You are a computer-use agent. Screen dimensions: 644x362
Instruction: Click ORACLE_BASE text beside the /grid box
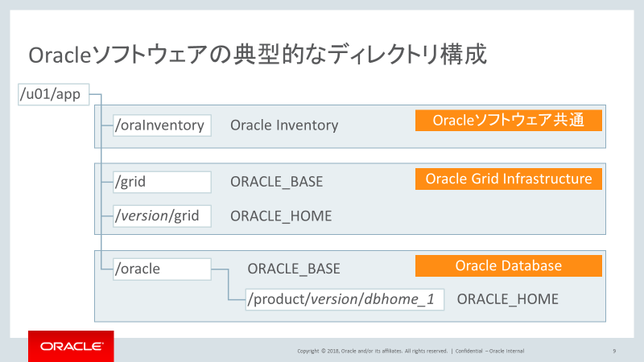point(276,182)
